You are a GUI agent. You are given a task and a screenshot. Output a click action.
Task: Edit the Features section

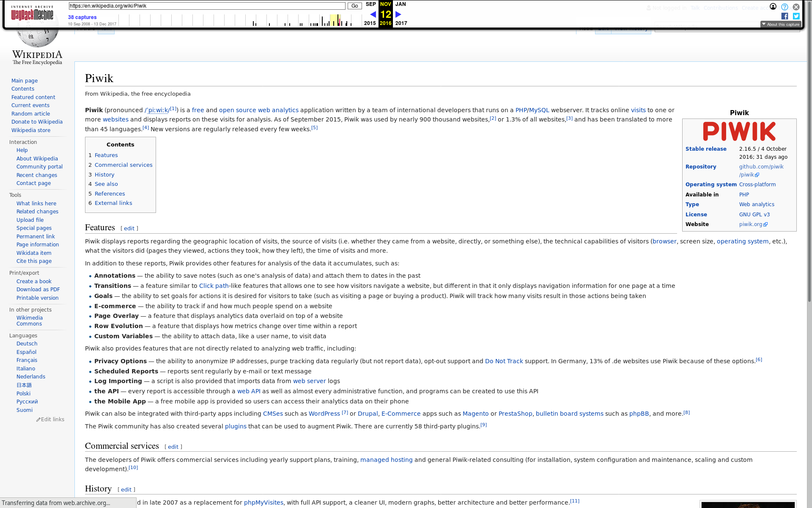pos(129,229)
